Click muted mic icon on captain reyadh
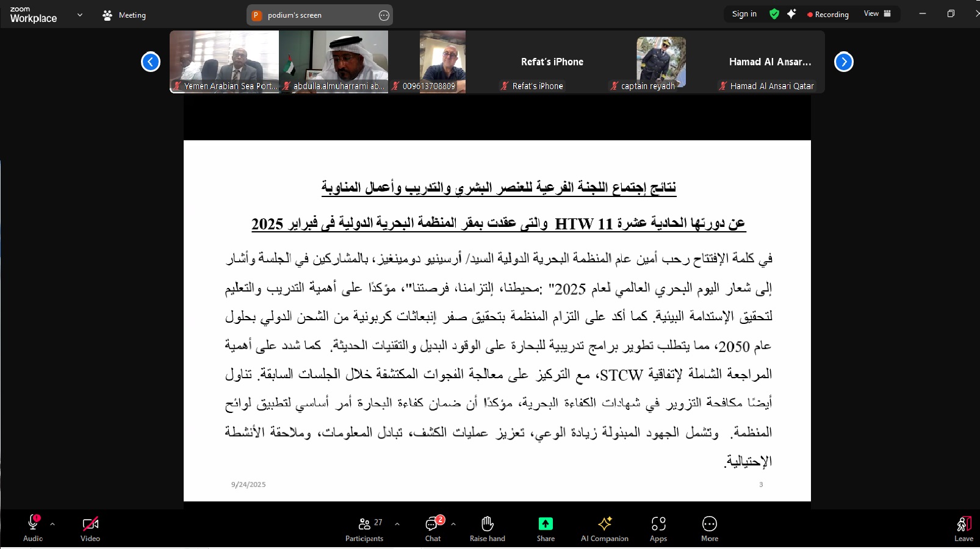 click(614, 86)
